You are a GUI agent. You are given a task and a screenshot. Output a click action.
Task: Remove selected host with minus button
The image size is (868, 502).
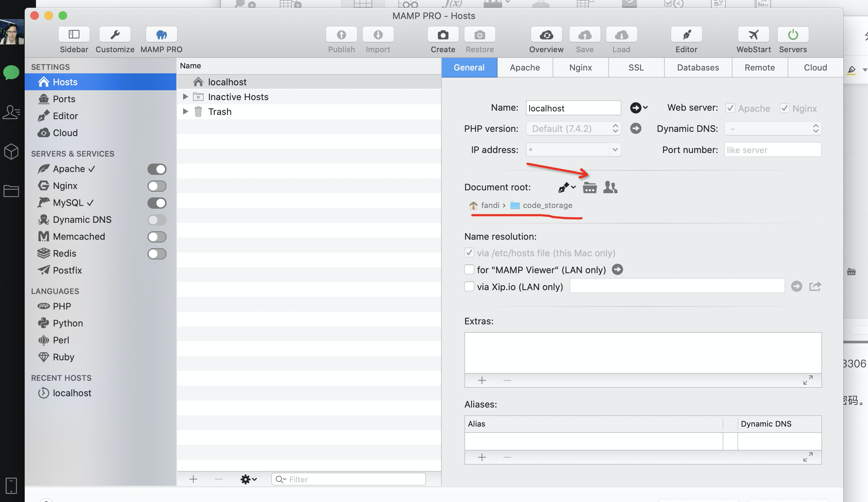[219, 479]
